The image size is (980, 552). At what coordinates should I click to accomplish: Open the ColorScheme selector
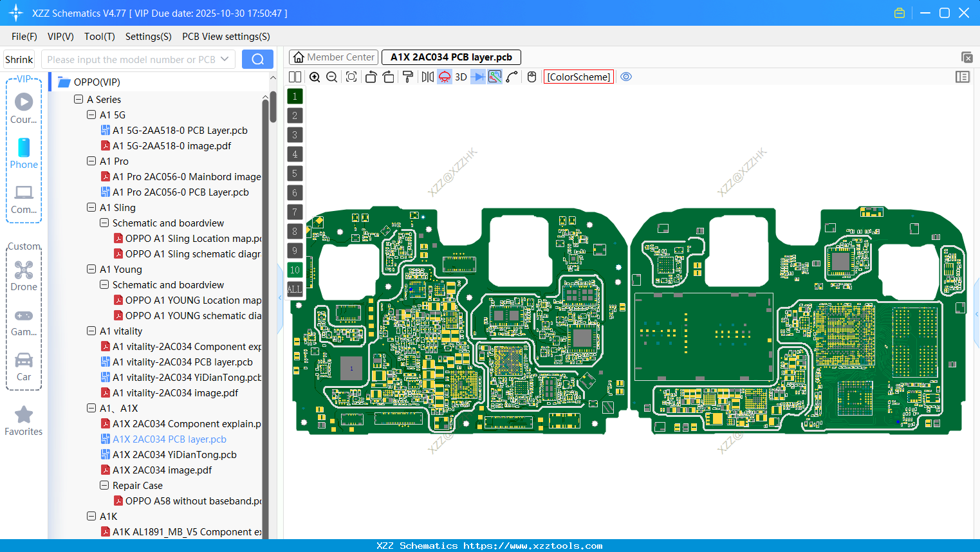578,77
